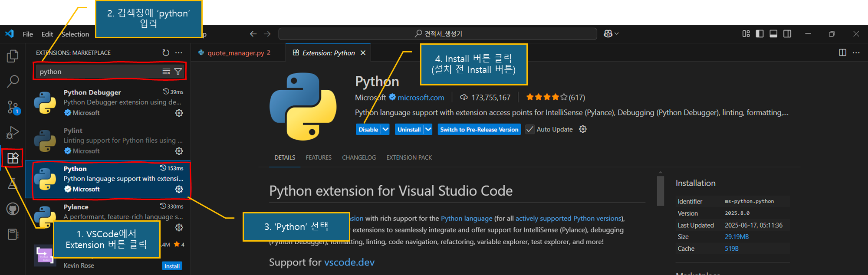Toggle the Auto Update checkbox
This screenshot has height=275, width=868.
point(530,129)
